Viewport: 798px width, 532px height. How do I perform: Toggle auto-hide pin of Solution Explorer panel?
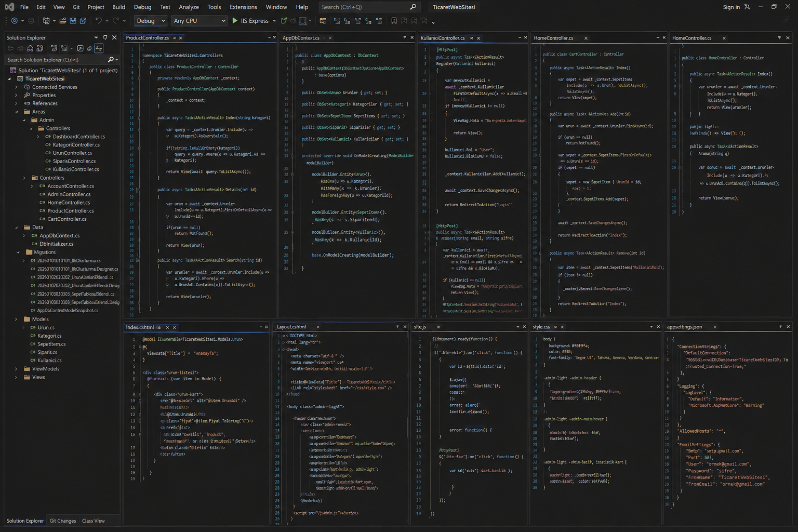click(x=105, y=37)
